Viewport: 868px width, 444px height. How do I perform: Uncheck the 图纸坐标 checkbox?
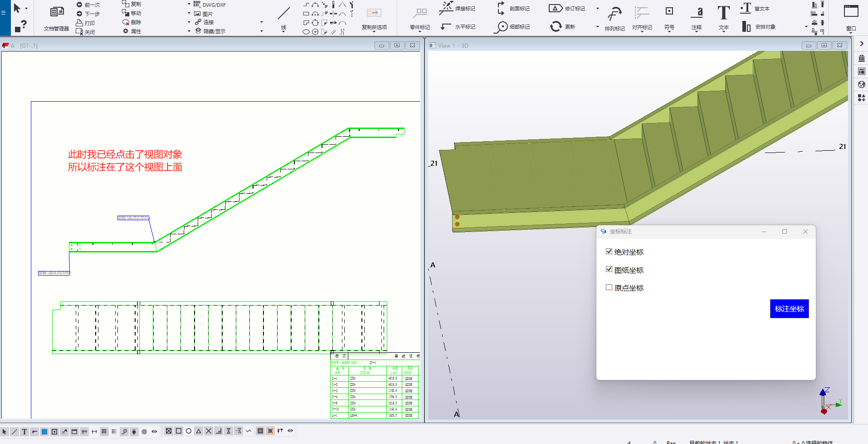click(609, 269)
